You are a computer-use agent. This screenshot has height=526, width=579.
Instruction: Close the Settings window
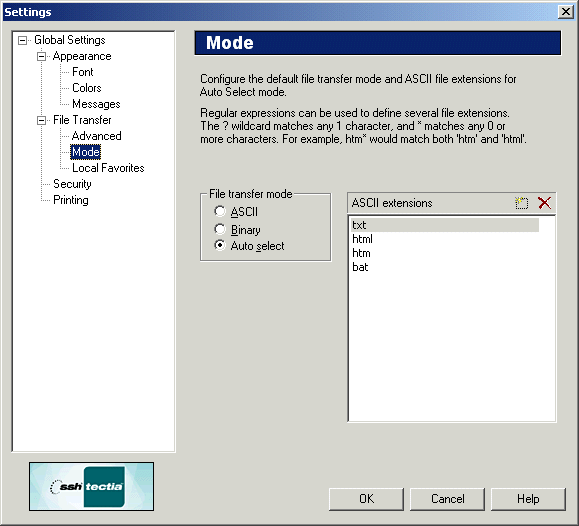565,12
